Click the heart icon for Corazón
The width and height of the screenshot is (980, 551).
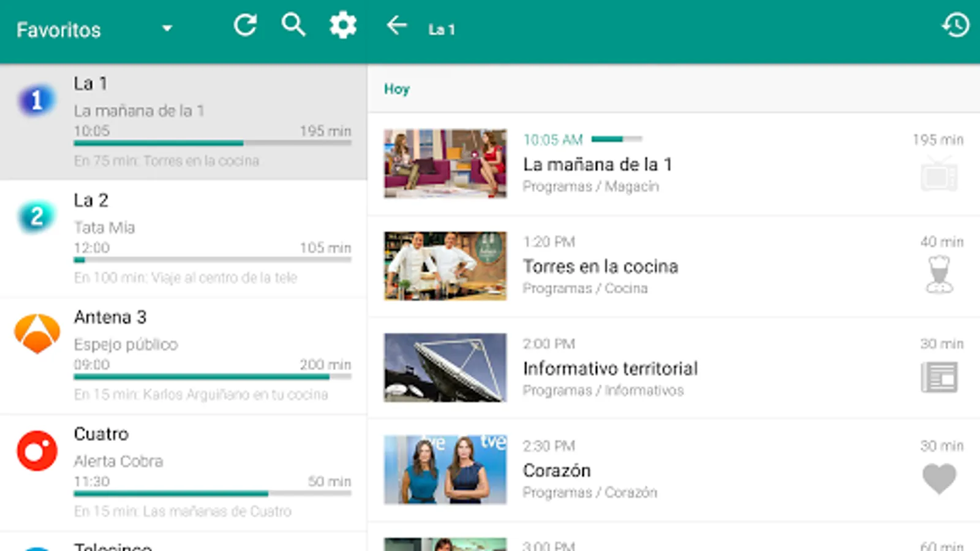[939, 478]
